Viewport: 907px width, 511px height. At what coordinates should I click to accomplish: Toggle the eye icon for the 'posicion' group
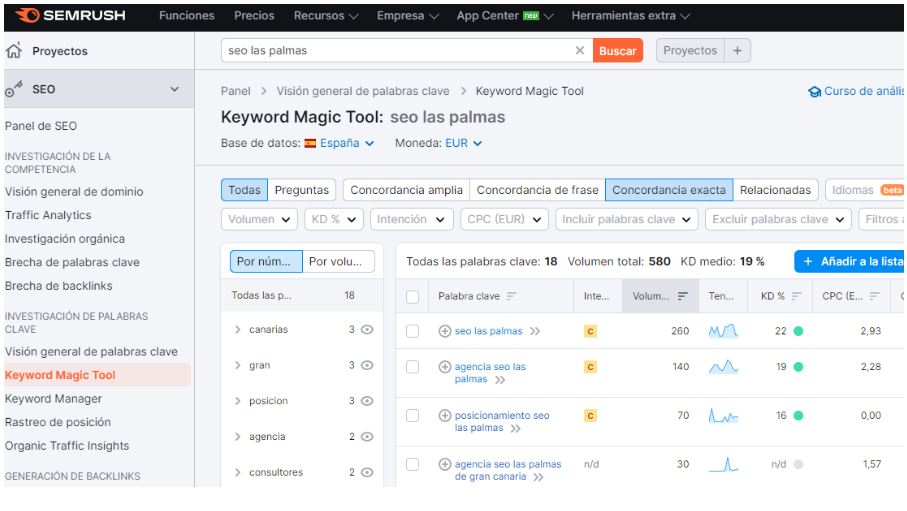coord(367,400)
